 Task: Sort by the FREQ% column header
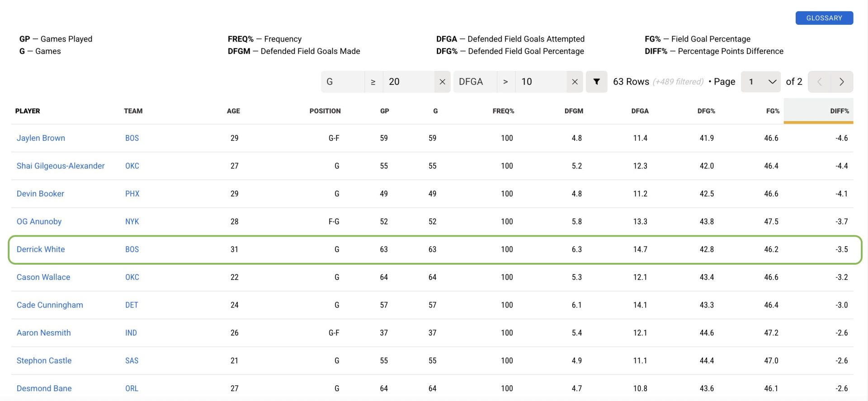click(x=503, y=111)
